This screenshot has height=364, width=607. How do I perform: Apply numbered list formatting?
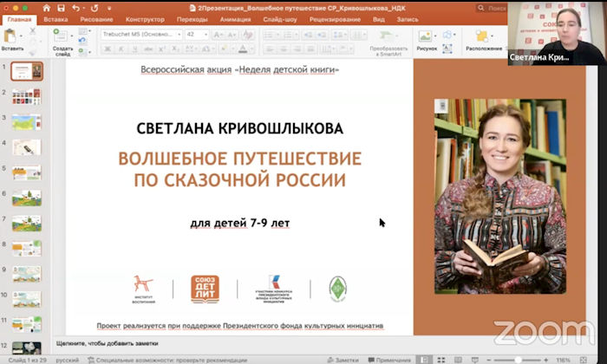(288, 35)
